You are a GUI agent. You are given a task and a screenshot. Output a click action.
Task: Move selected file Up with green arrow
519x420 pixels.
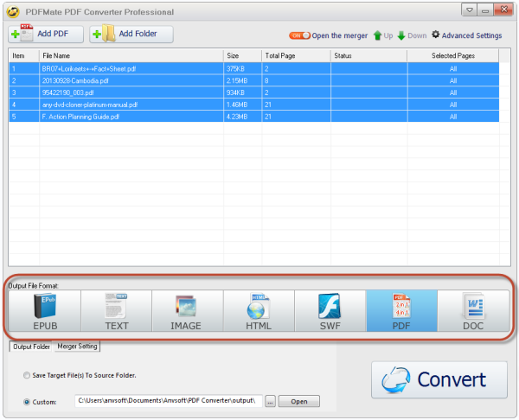tap(383, 35)
